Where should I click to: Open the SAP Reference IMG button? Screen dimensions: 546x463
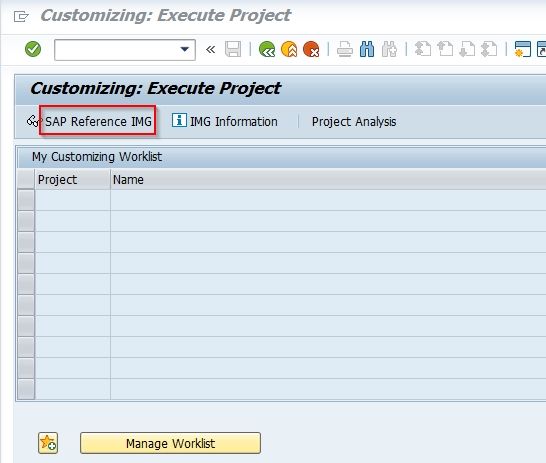point(98,121)
